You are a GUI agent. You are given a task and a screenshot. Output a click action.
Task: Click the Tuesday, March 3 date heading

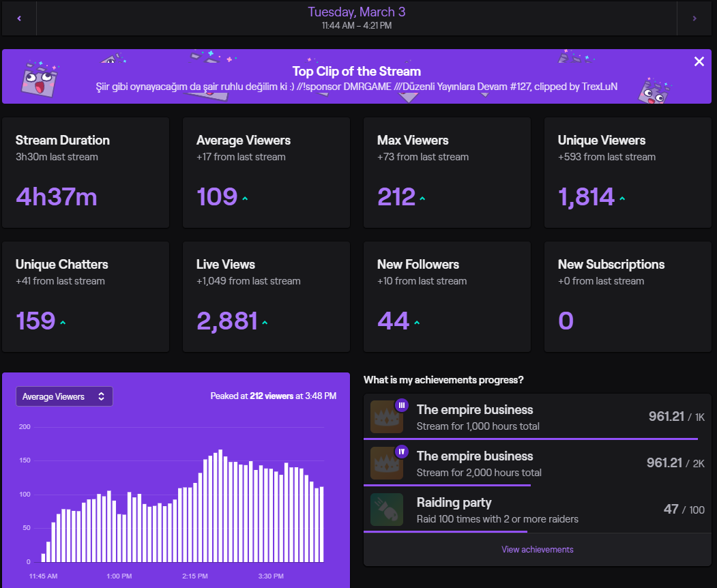click(356, 12)
